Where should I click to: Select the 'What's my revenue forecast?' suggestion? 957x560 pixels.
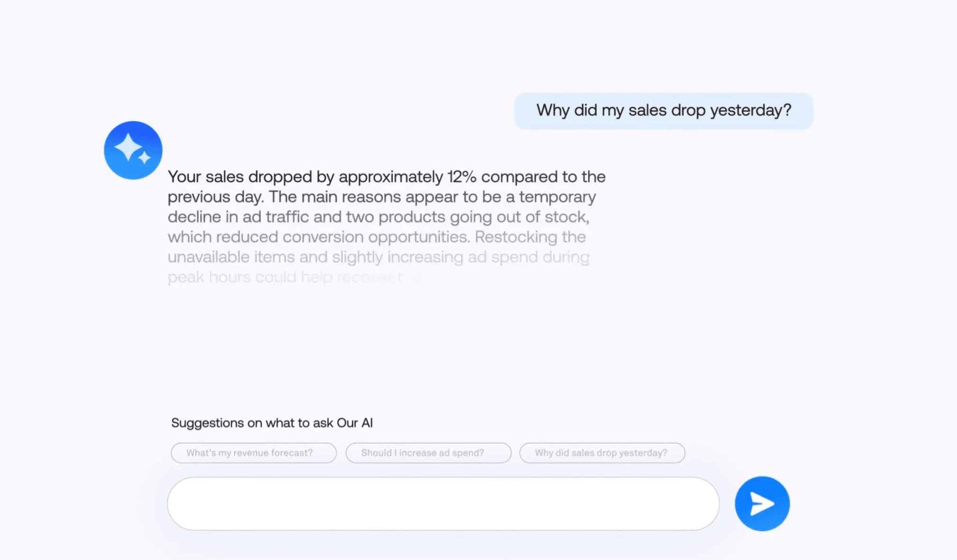(253, 452)
